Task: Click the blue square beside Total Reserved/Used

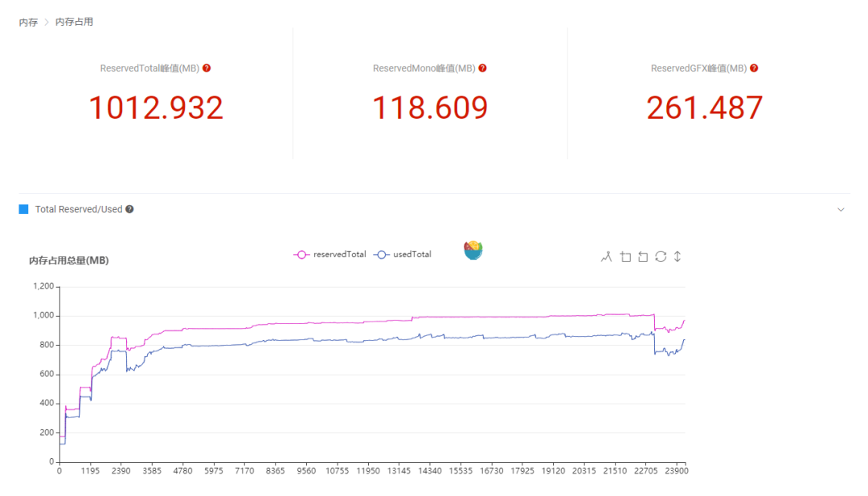Action: (23, 209)
